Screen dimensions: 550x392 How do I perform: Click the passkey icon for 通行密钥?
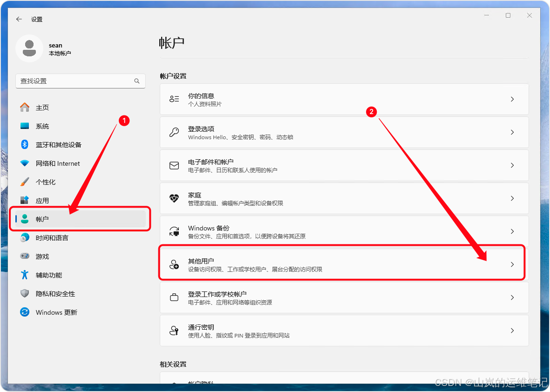174,330
